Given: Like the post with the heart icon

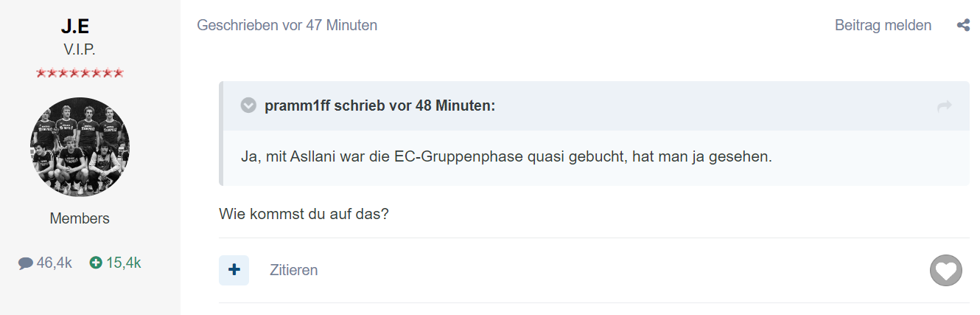Looking at the screenshot, I should point(945,271).
